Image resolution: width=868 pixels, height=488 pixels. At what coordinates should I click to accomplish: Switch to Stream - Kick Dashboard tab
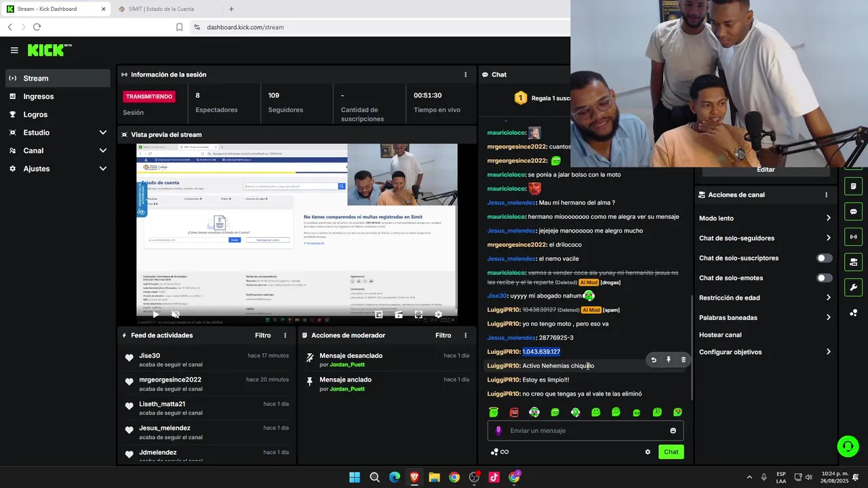[x=56, y=9]
